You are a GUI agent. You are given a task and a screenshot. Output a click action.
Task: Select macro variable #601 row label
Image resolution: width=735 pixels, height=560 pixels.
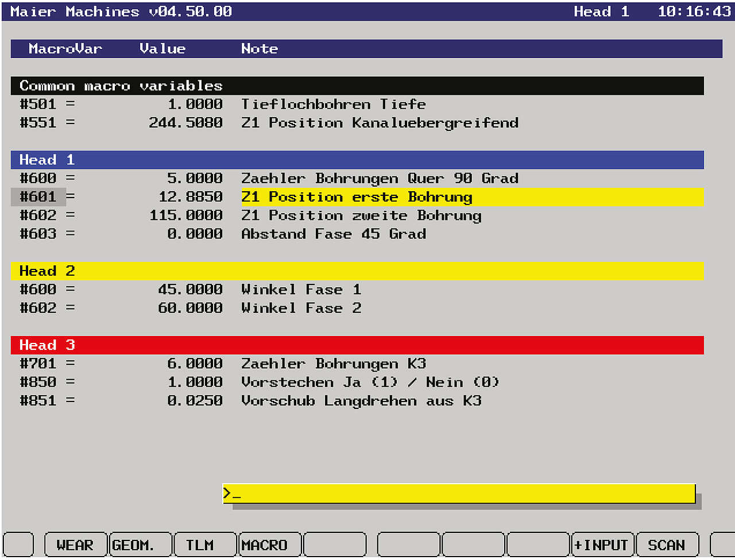click(38, 197)
